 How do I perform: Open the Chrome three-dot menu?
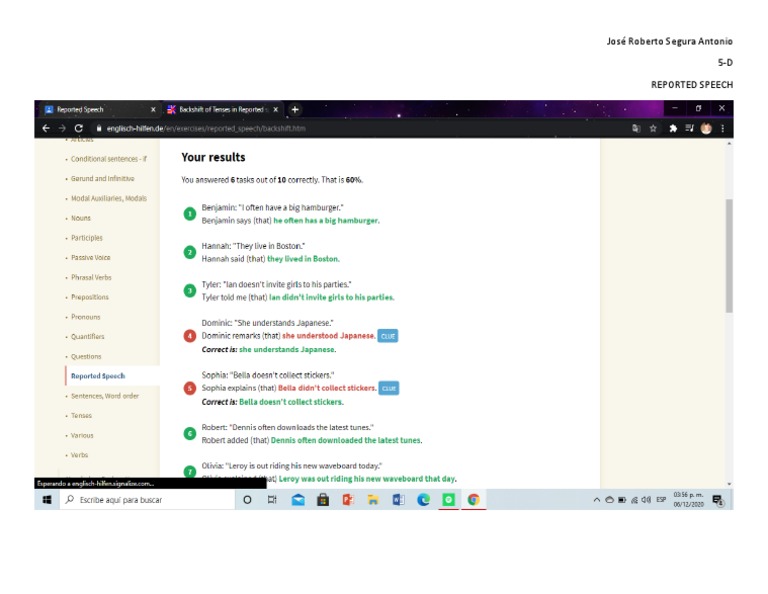click(722, 129)
